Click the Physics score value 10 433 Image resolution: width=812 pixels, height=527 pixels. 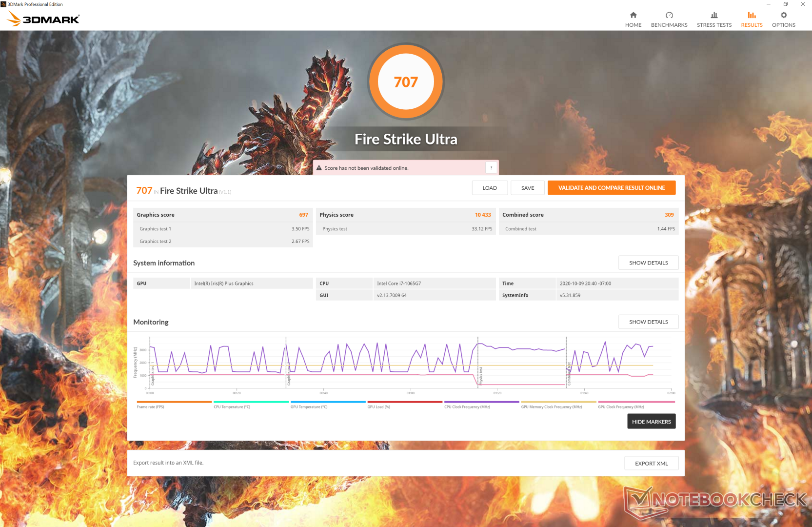click(x=483, y=215)
